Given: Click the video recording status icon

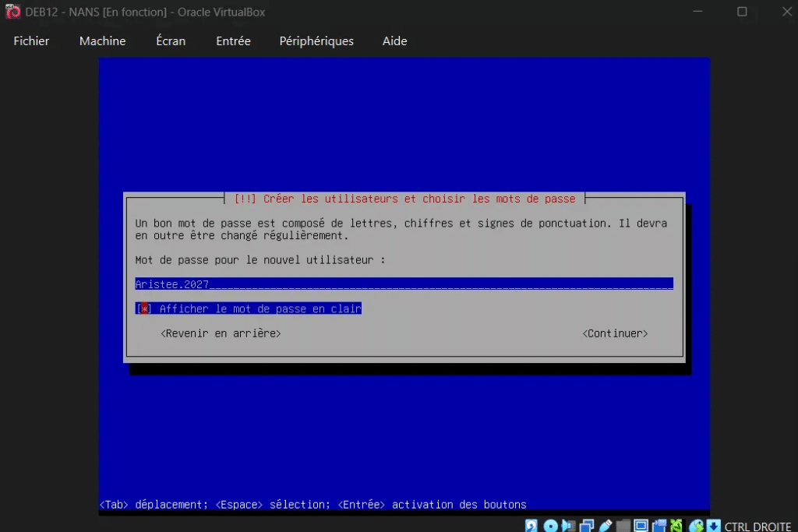Looking at the screenshot, I should point(659,526).
